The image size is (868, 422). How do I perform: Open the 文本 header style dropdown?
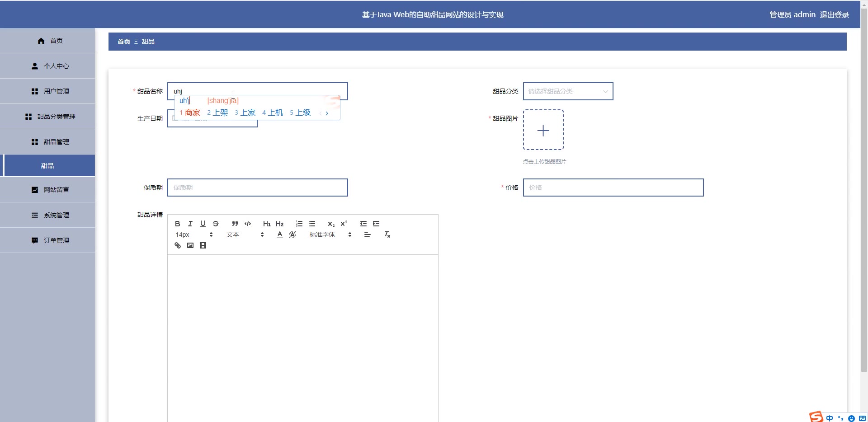(x=245, y=234)
